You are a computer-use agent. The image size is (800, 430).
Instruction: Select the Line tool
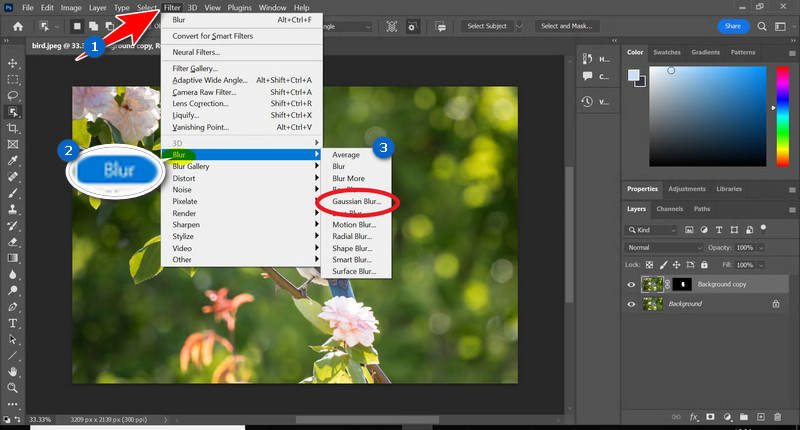pos(13,356)
